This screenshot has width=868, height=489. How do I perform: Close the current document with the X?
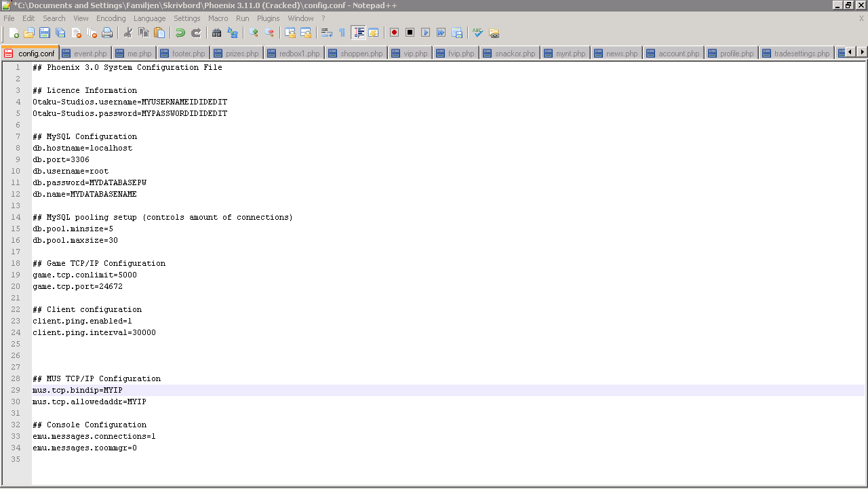pos(861,18)
